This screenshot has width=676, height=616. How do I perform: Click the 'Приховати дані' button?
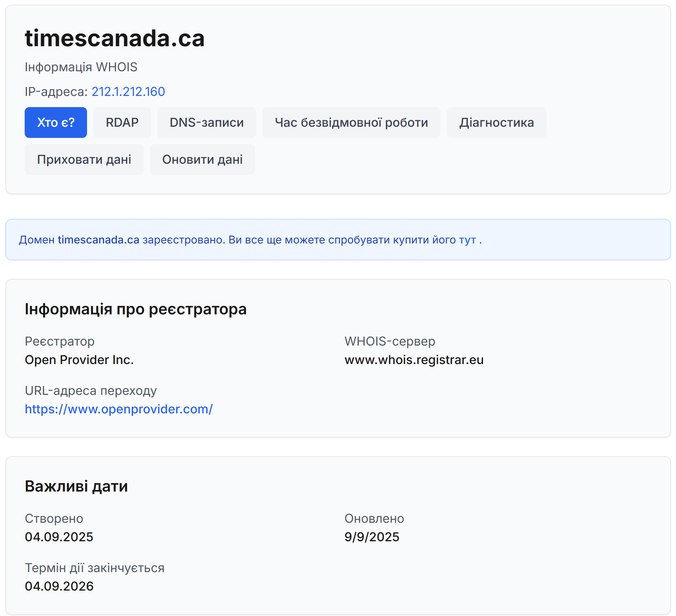[84, 159]
